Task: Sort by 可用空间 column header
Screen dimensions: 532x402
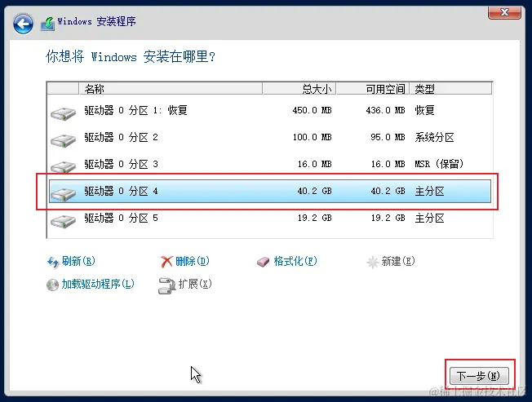Action: pos(373,89)
